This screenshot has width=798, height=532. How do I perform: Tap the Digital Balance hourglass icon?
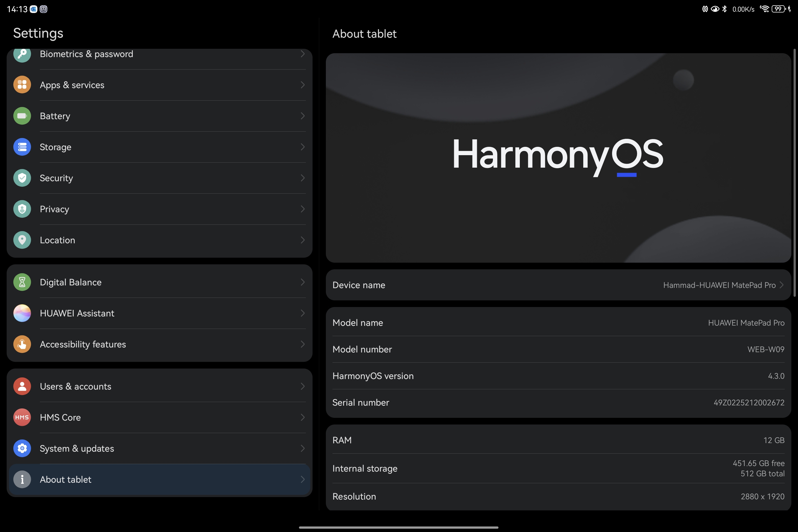[22, 282]
